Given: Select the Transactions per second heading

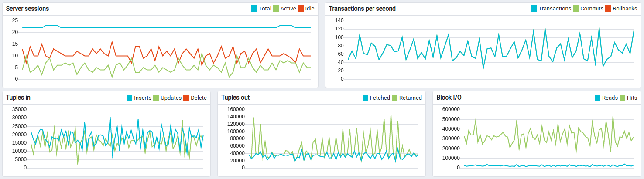Looking at the screenshot, I should click(362, 9).
